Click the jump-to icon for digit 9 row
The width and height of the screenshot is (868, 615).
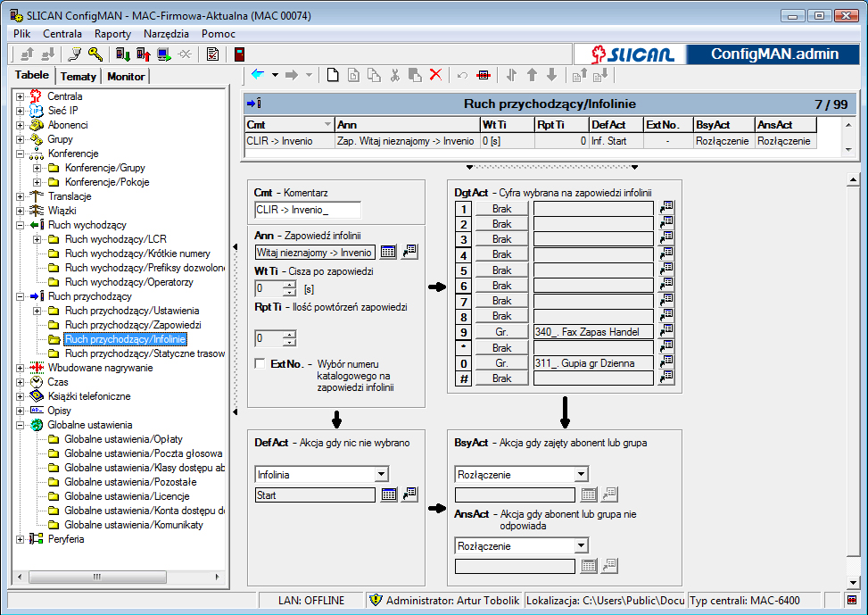pyautogui.click(x=666, y=331)
